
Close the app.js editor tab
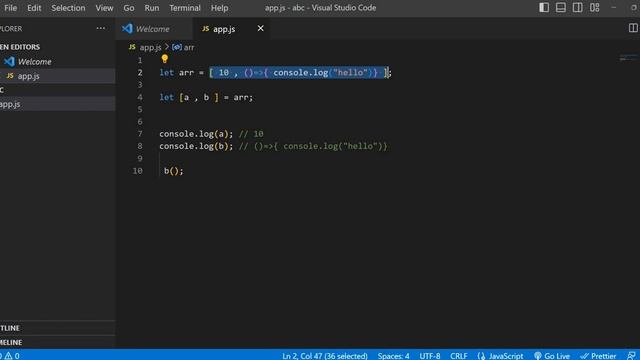coord(260,29)
